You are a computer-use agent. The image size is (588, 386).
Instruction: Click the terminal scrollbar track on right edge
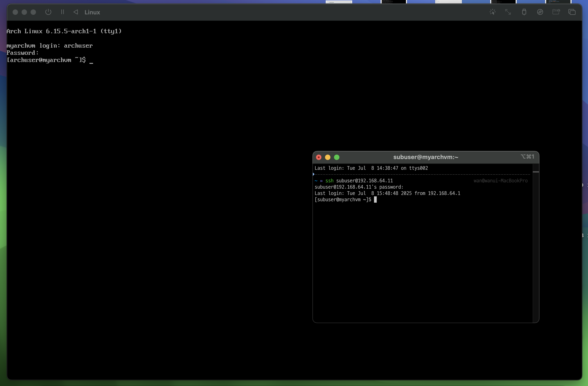click(536, 243)
